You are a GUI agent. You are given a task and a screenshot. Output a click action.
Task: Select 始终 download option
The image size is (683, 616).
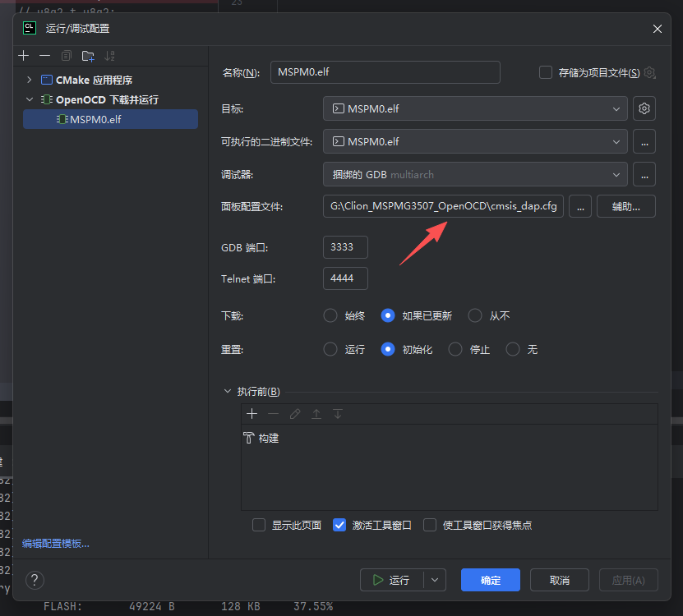tap(330, 315)
